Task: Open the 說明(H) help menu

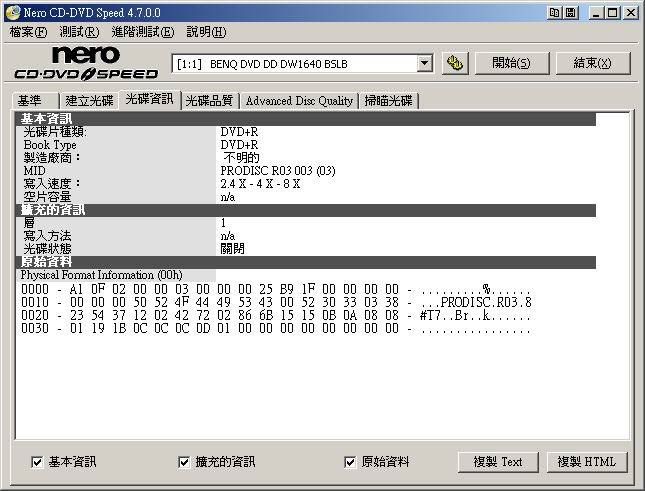Action: click(x=206, y=32)
